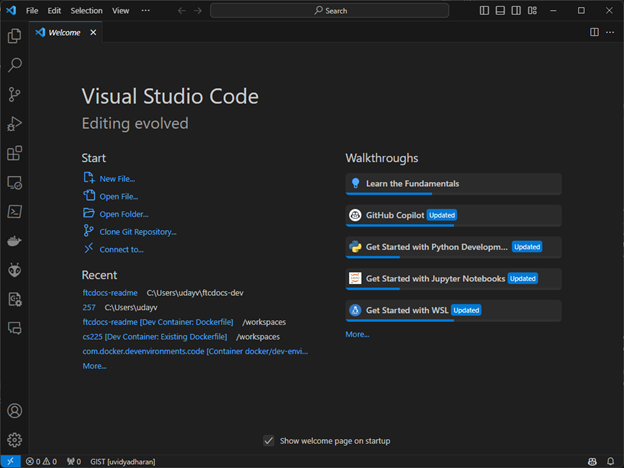This screenshot has width=624, height=468.
Task: Click Connect to link
Action: pos(121,250)
